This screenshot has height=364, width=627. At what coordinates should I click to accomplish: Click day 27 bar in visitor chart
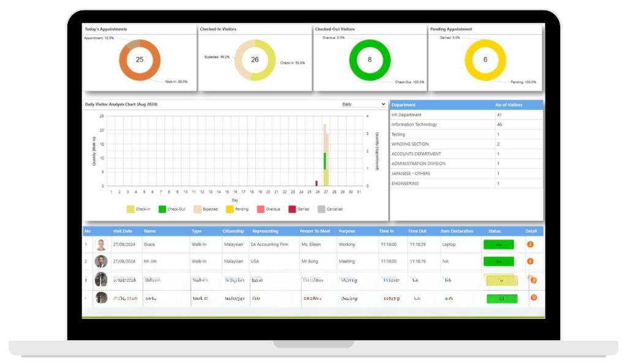pyautogui.click(x=326, y=155)
